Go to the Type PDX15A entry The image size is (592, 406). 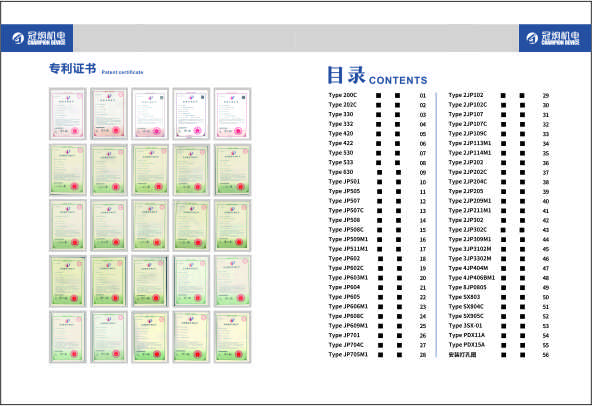467,345
